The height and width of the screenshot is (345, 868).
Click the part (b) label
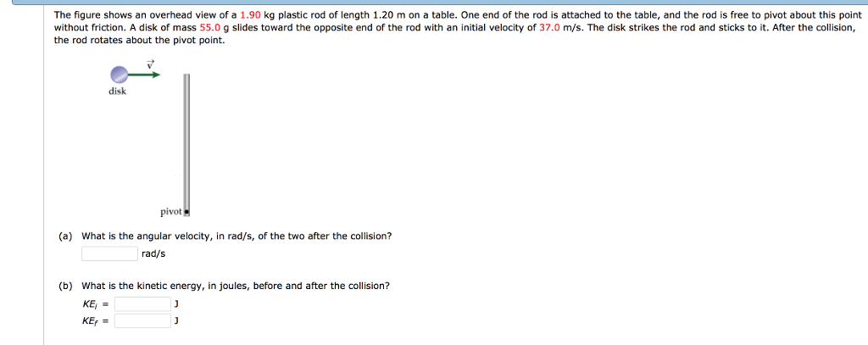(x=65, y=287)
